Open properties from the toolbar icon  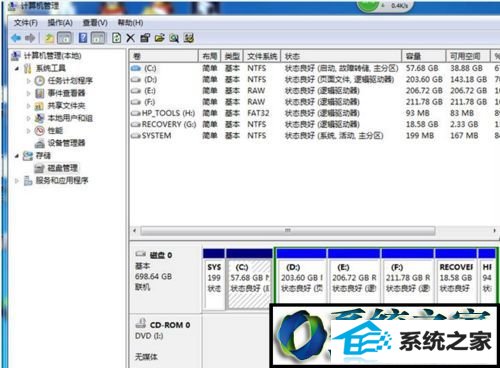coord(145,38)
